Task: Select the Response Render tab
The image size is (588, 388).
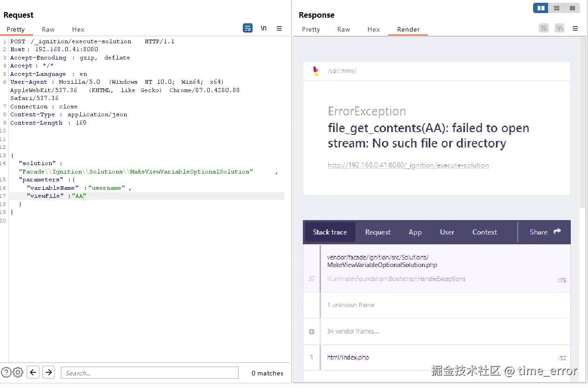Action: click(408, 29)
